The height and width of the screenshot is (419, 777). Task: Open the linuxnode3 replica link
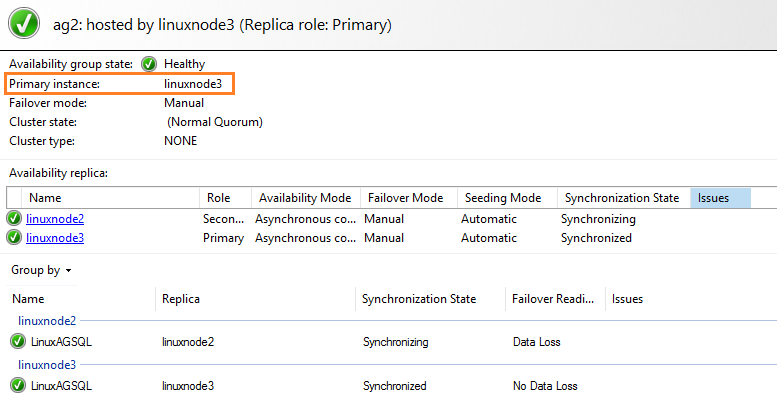55,238
